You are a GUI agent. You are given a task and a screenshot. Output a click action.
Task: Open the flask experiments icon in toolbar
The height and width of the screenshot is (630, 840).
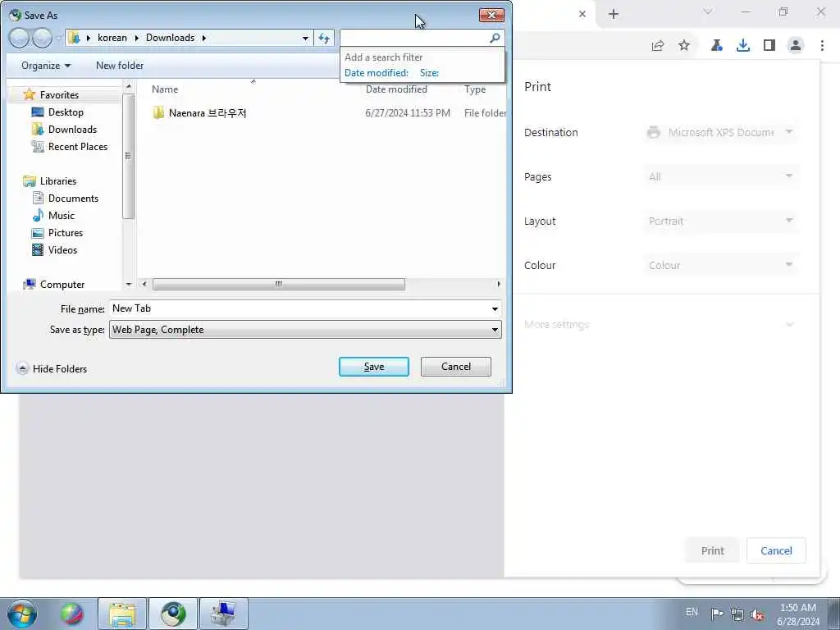(716, 46)
